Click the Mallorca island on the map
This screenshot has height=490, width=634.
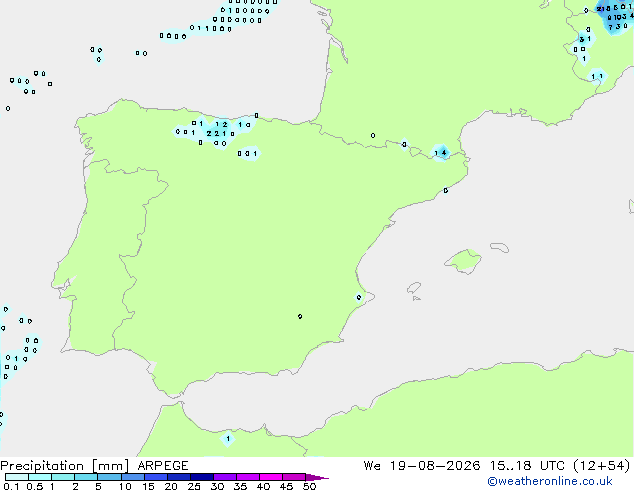[x=463, y=261]
